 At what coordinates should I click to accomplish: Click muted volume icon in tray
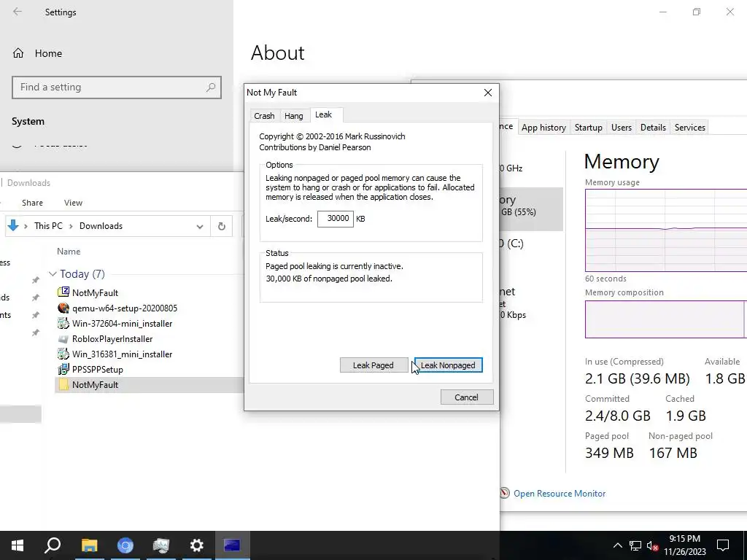pyautogui.click(x=652, y=545)
